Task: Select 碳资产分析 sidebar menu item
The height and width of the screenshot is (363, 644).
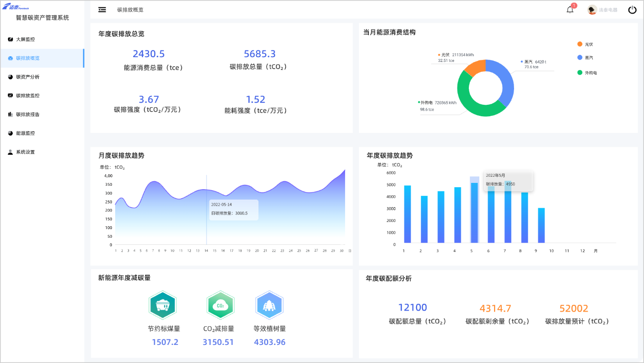Action: (28, 77)
